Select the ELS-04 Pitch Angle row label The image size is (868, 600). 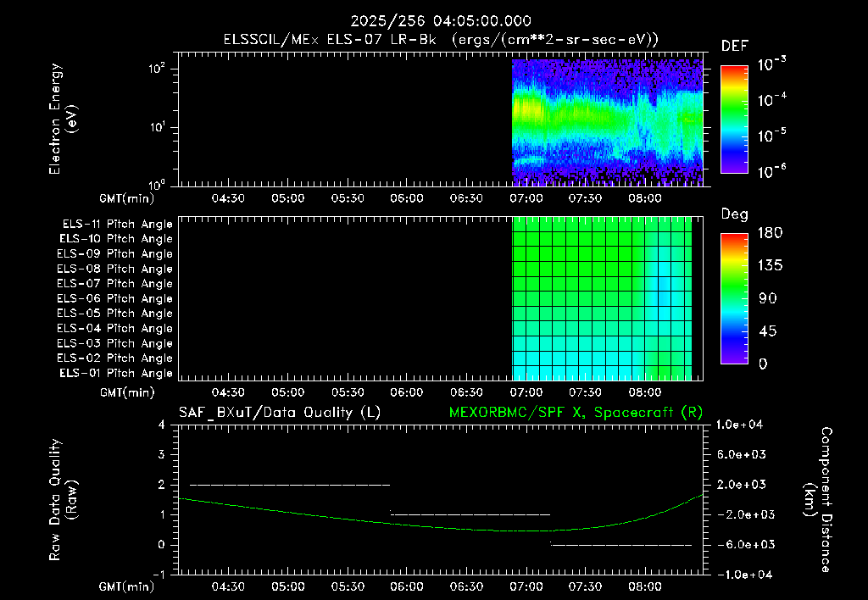tap(115, 329)
